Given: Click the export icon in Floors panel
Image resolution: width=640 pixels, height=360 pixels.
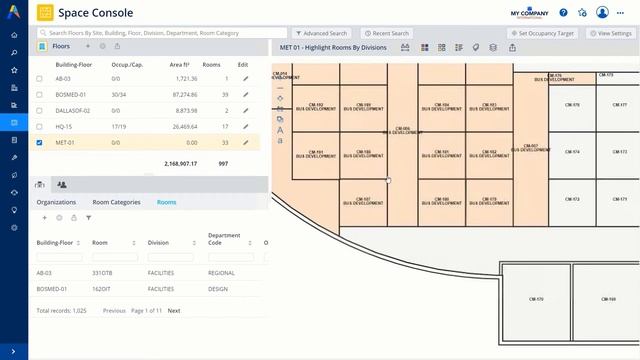Looking at the screenshot, I should [x=117, y=46].
